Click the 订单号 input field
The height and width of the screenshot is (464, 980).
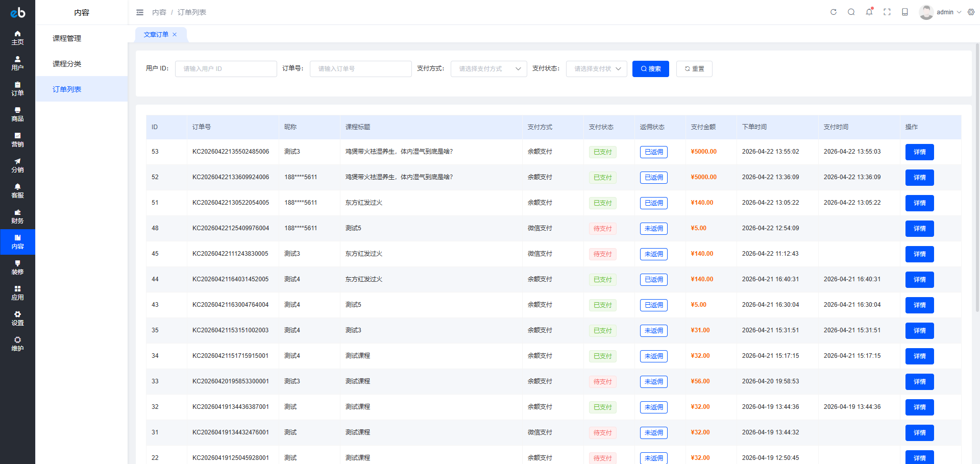tap(360, 69)
